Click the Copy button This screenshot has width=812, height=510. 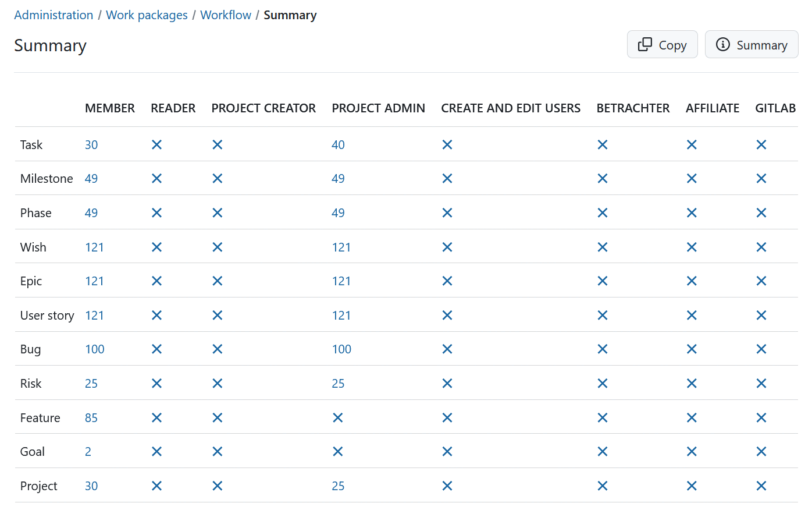click(662, 44)
